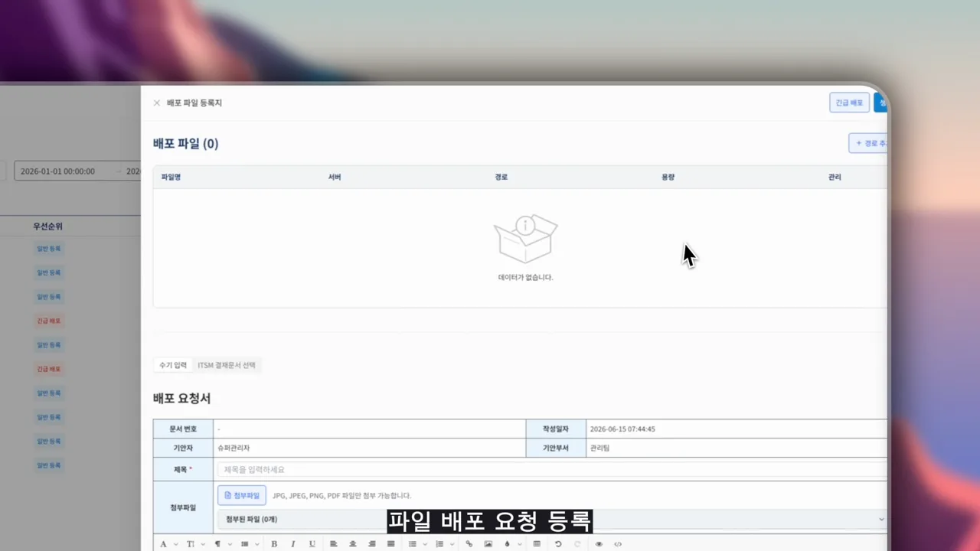Viewport: 980px width, 551px height.
Task: Align text left in editor
Action: point(334,544)
